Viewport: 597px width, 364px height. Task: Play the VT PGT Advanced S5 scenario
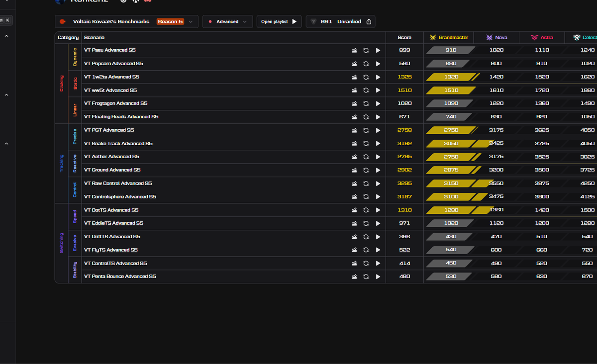pyautogui.click(x=378, y=130)
